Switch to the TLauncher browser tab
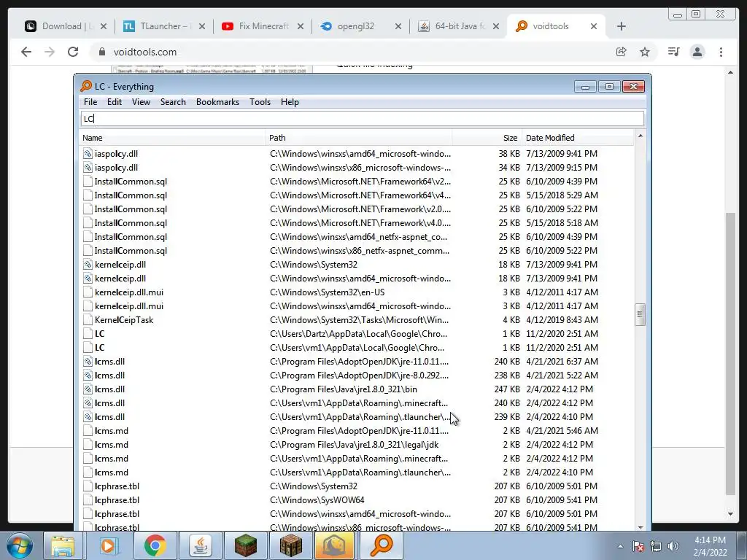The height and width of the screenshot is (560, 747). point(164,26)
